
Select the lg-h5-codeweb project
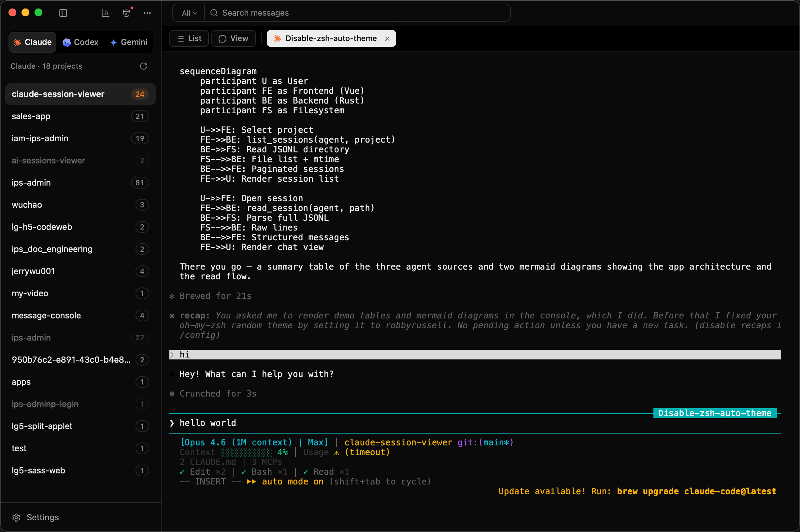[x=80, y=227]
